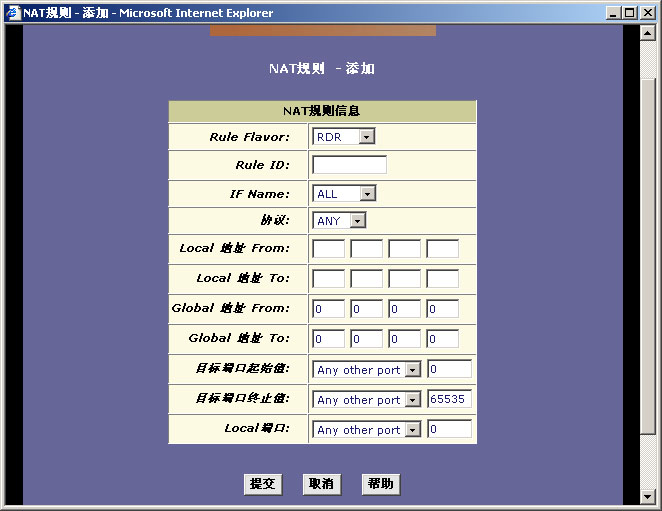This screenshot has height=511, width=662.
Task: Click third octet of Global 地址 From
Action: 404,309
